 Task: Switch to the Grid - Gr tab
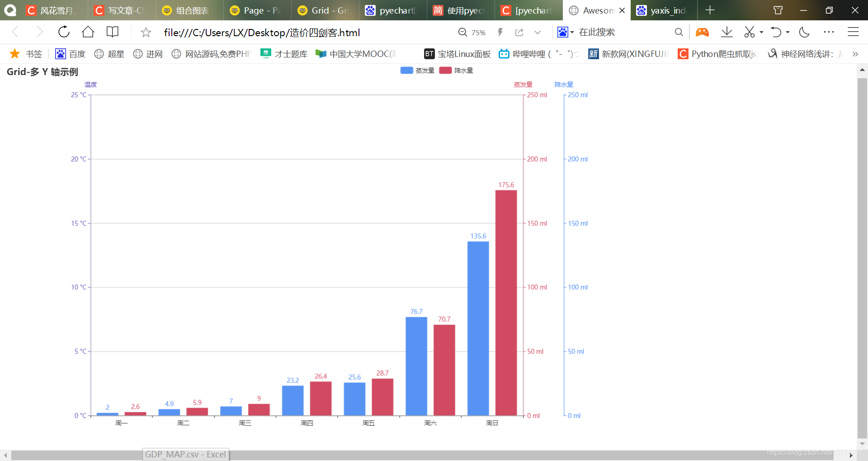click(325, 10)
